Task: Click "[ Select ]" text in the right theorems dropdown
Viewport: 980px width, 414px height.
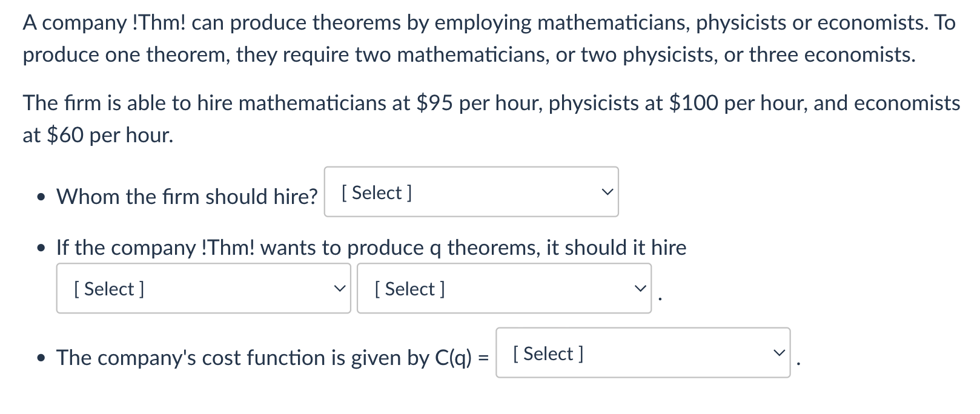Action: (409, 289)
